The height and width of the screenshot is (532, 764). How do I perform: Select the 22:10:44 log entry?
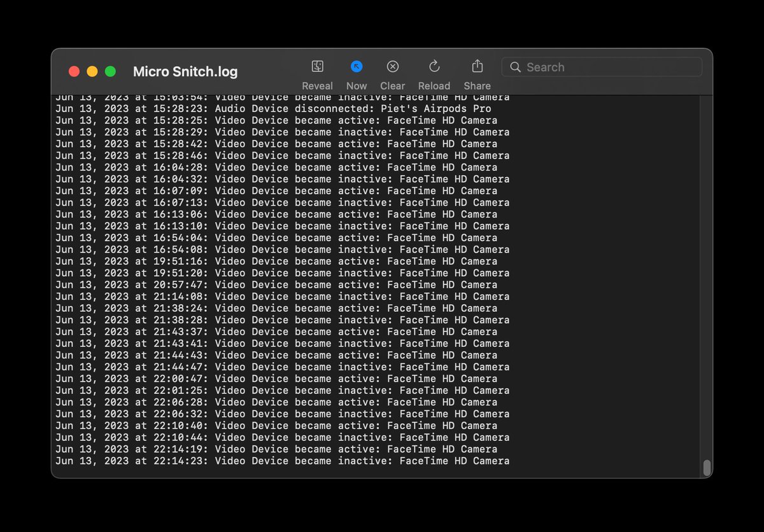tap(283, 438)
